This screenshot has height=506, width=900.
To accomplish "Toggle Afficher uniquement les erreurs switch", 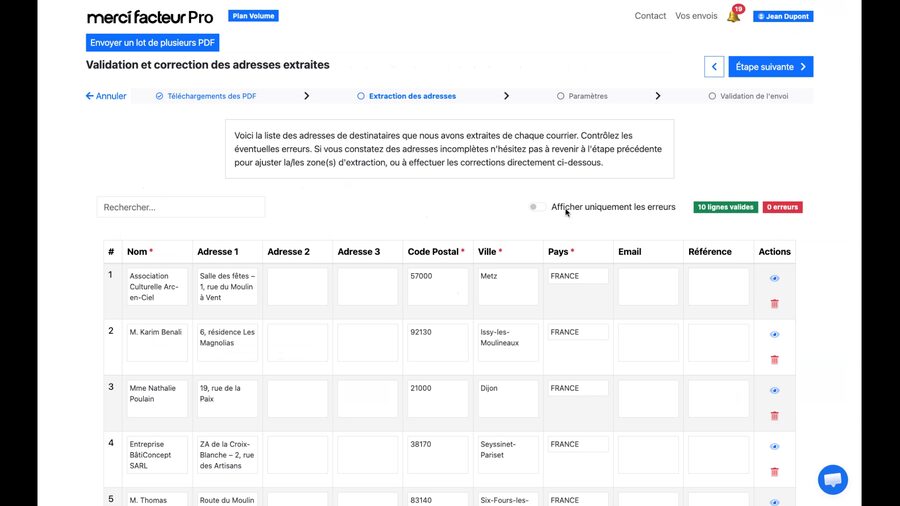I will (537, 207).
